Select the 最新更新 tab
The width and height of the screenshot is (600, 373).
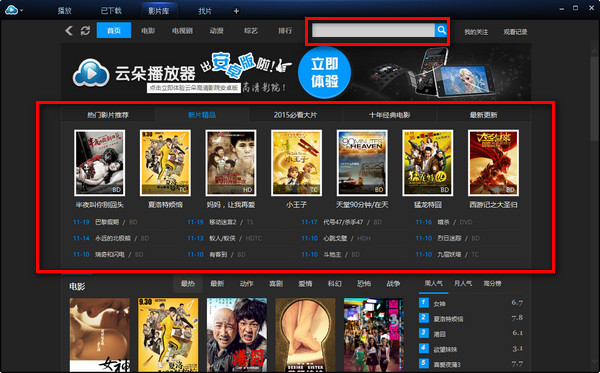click(484, 115)
